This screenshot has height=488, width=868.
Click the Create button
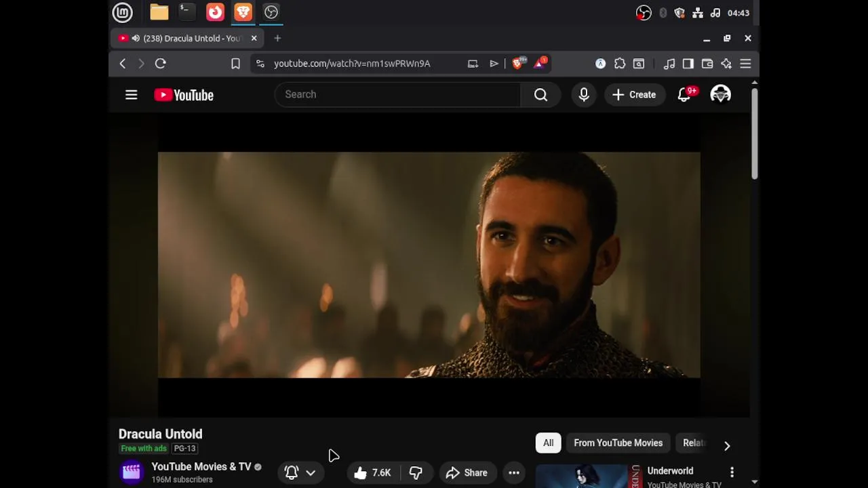(x=634, y=95)
